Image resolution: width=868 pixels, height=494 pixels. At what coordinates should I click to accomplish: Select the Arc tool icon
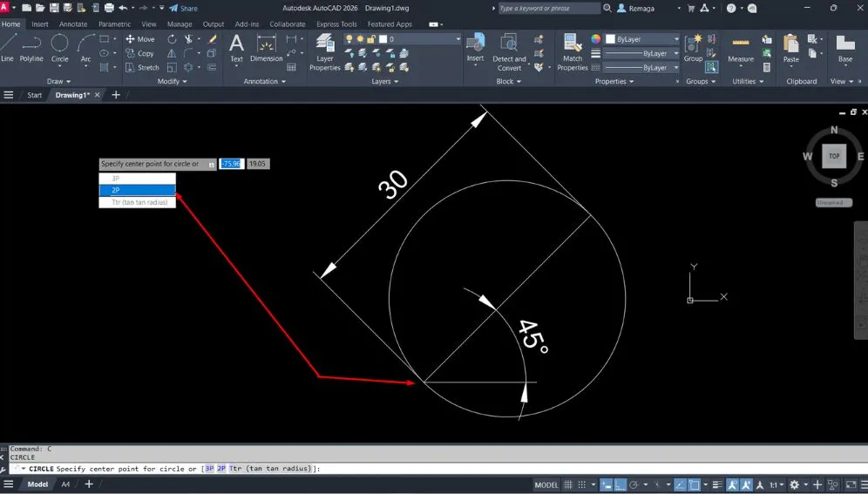[85, 44]
